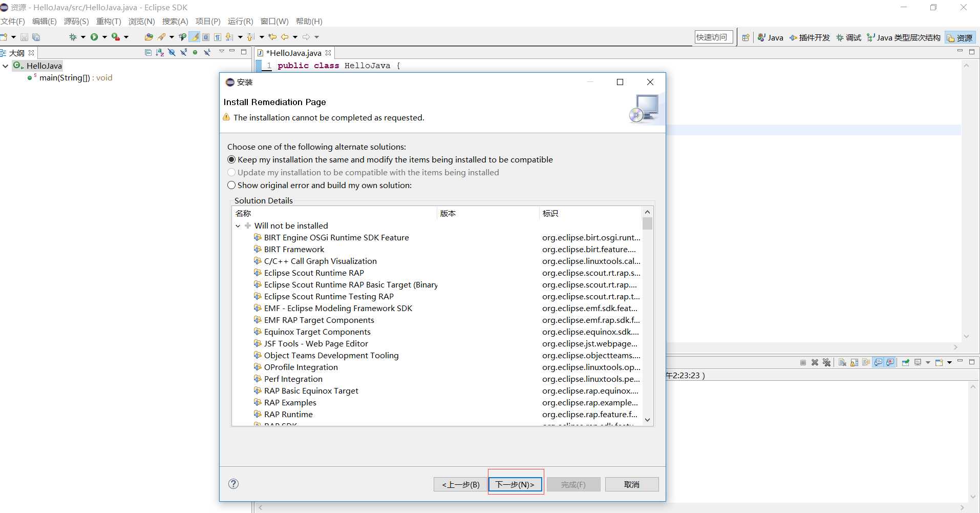Click the Collapse All icon in outline panel
The height and width of the screenshot is (513, 980).
pos(148,52)
